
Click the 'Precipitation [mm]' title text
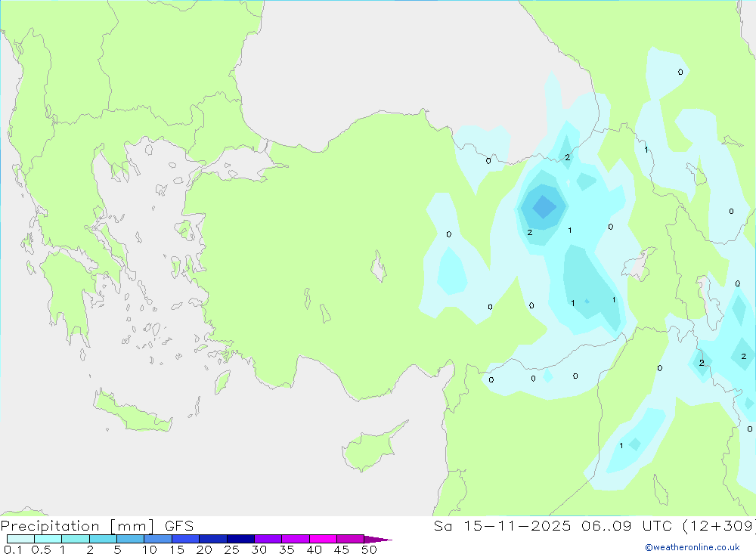point(77,526)
